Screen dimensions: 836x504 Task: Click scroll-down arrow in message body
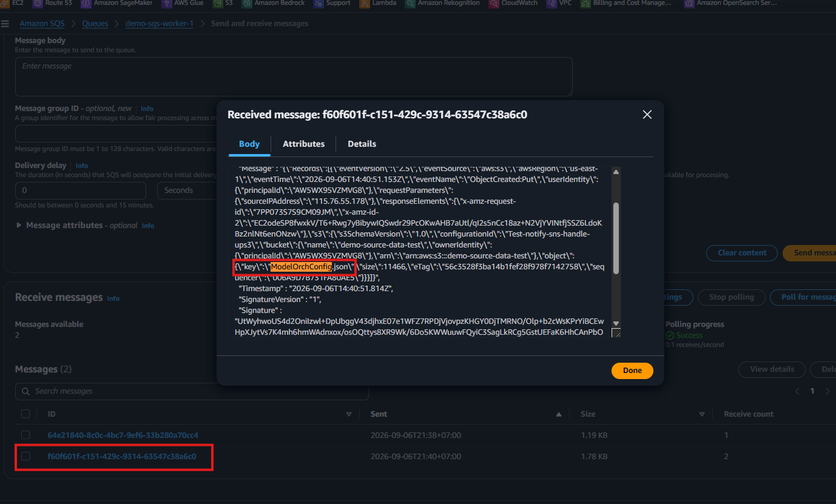(x=616, y=323)
